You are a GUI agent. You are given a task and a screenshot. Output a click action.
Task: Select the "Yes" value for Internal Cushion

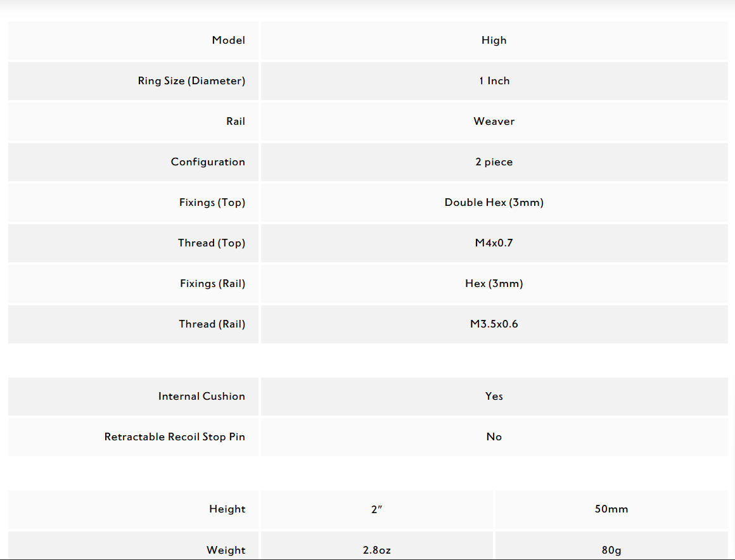click(494, 397)
